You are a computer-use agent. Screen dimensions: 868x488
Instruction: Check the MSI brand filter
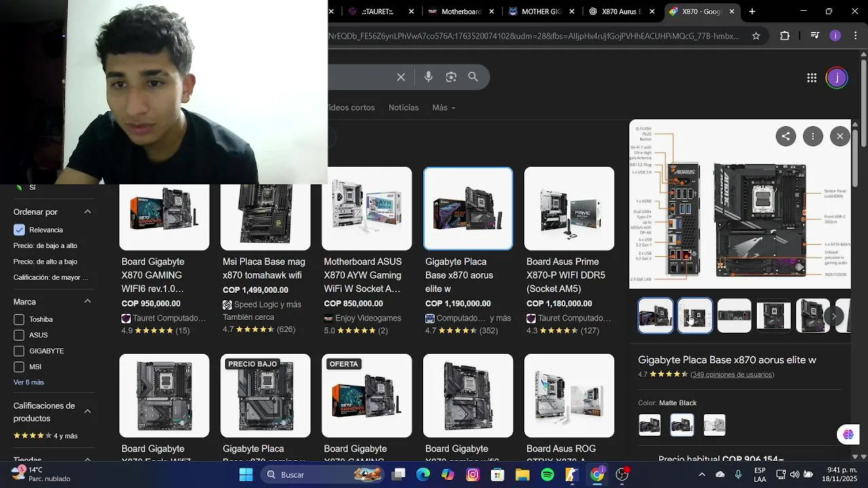pos(19,367)
